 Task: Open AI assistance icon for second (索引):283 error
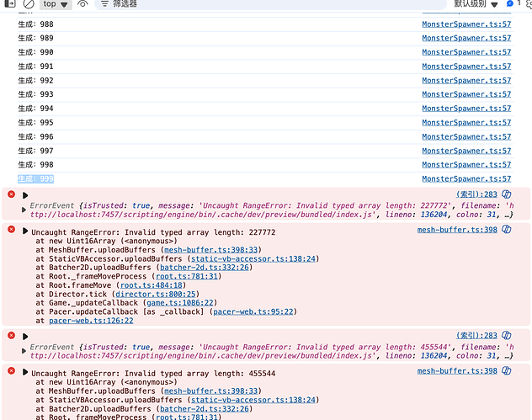pos(507,335)
